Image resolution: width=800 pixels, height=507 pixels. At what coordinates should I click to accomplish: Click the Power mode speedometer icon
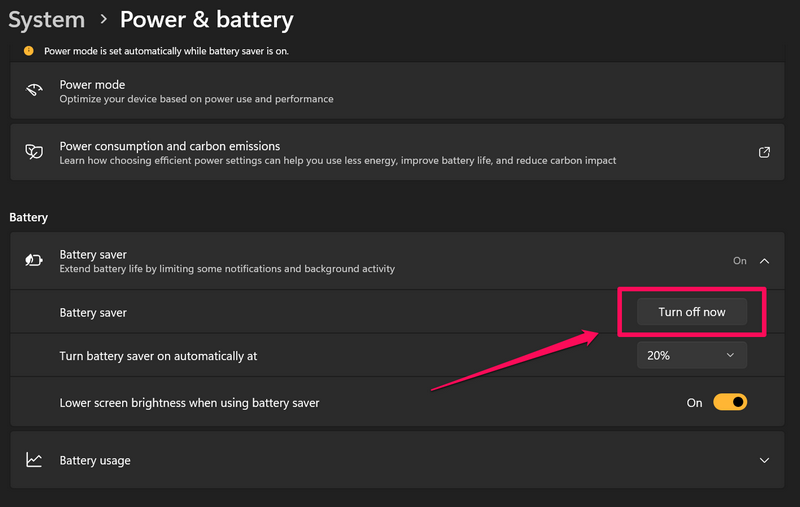(34, 91)
